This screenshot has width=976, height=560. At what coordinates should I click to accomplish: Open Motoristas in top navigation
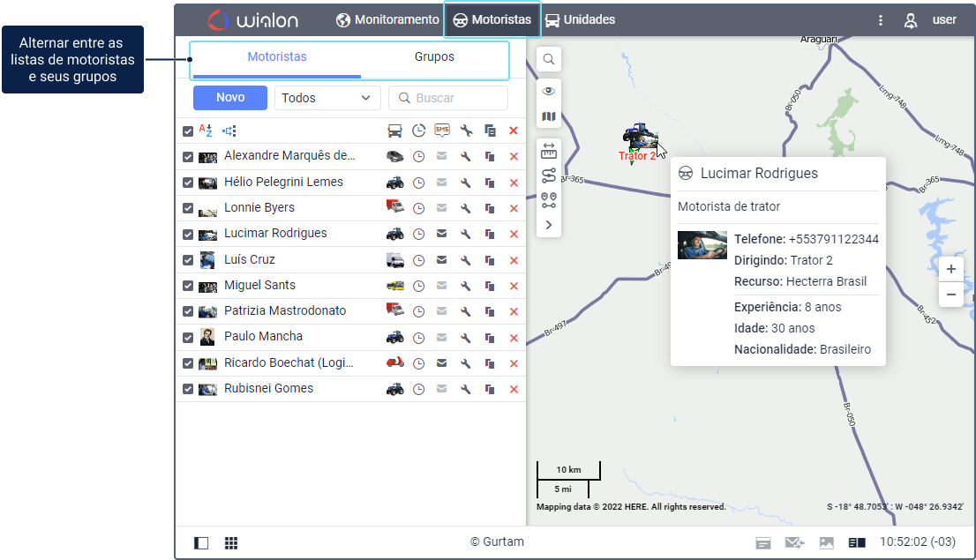pyautogui.click(x=492, y=20)
